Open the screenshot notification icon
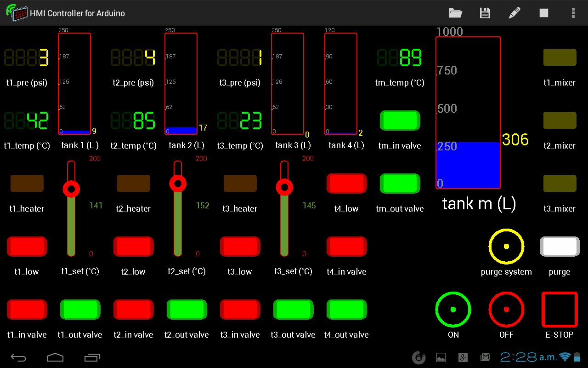Viewport: 588px width, 368px height. tap(441, 357)
